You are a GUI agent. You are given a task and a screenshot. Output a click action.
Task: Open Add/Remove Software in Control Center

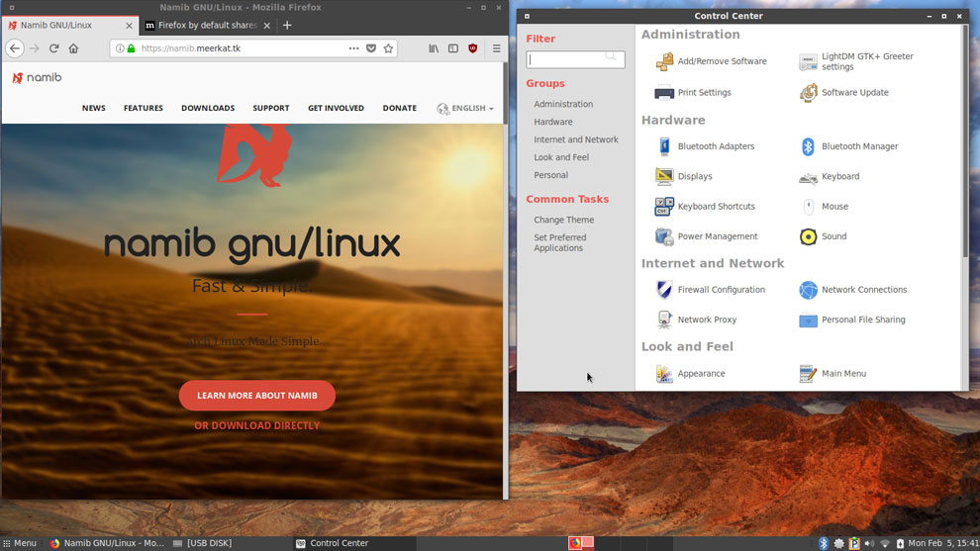711,61
